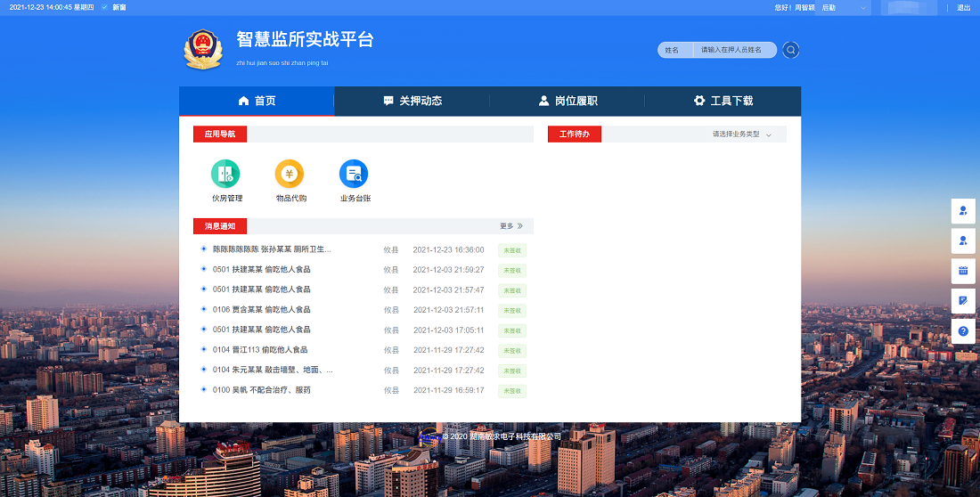Screen dimensions: 980x497
Task: Click 更多 to view more notifications
Action: click(x=511, y=226)
